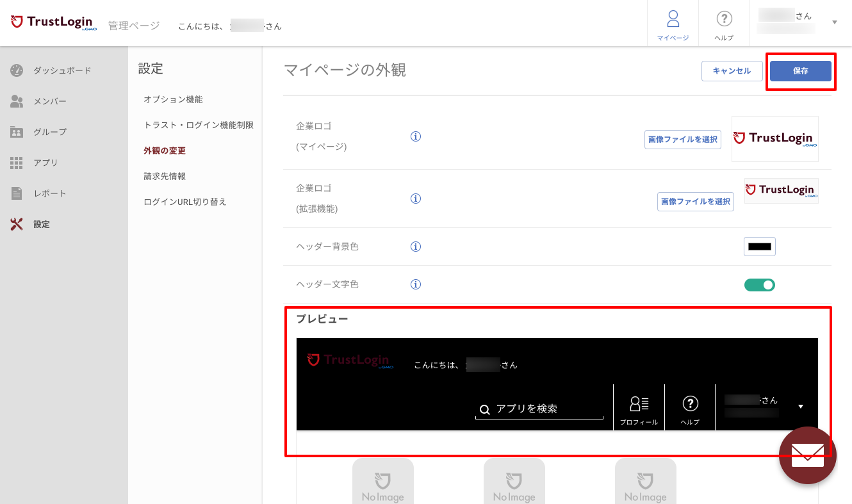
Task: Click the マイページの外観 heading
Action: tap(345, 70)
